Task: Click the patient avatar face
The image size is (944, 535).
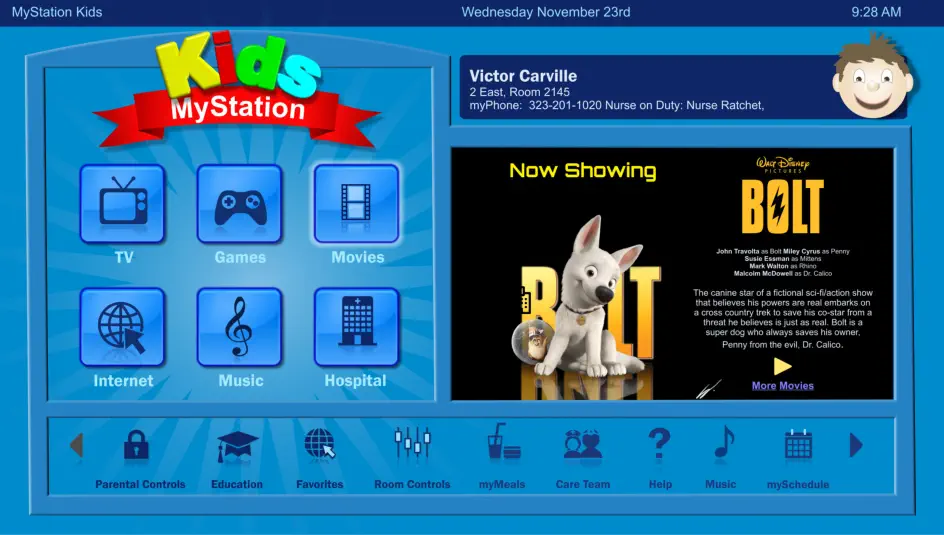Action: tap(873, 78)
